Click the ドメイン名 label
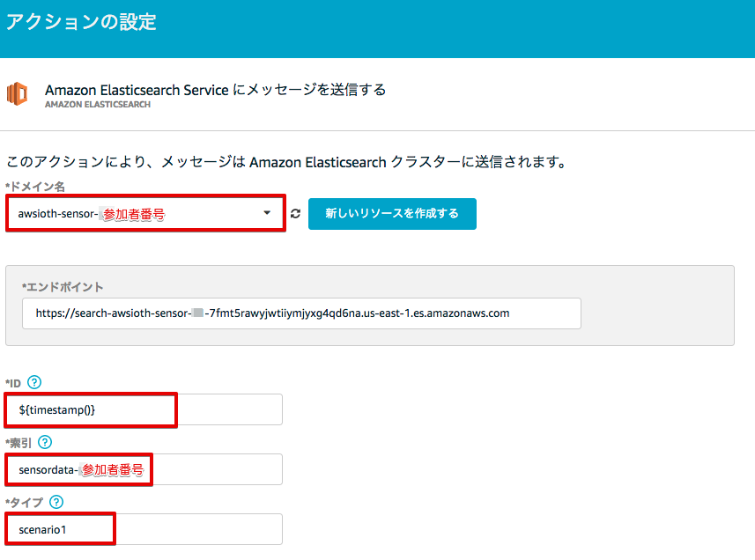This screenshot has height=560, width=755. [x=35, y=187]
